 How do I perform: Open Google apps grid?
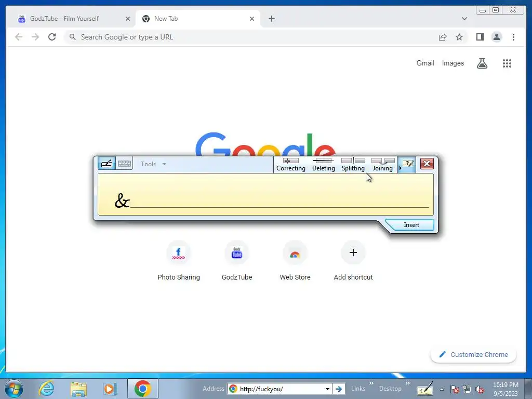click(x=507, y=63)
